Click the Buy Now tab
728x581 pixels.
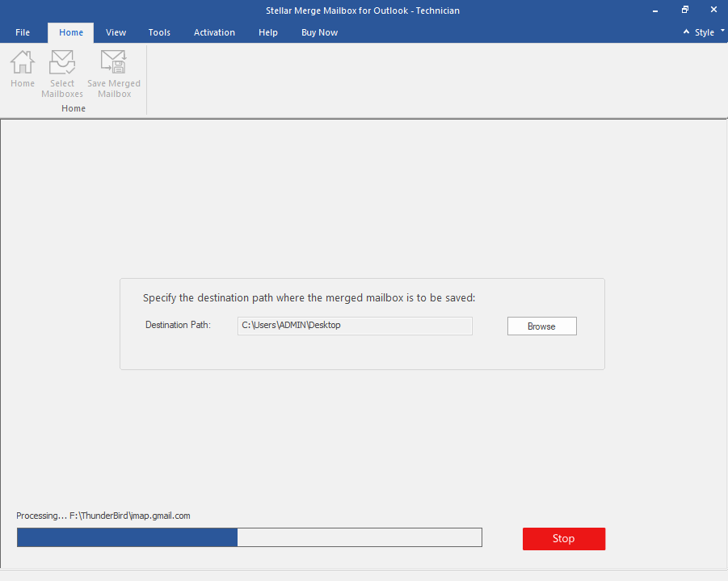pyautogui.click(x=319, y=32)
